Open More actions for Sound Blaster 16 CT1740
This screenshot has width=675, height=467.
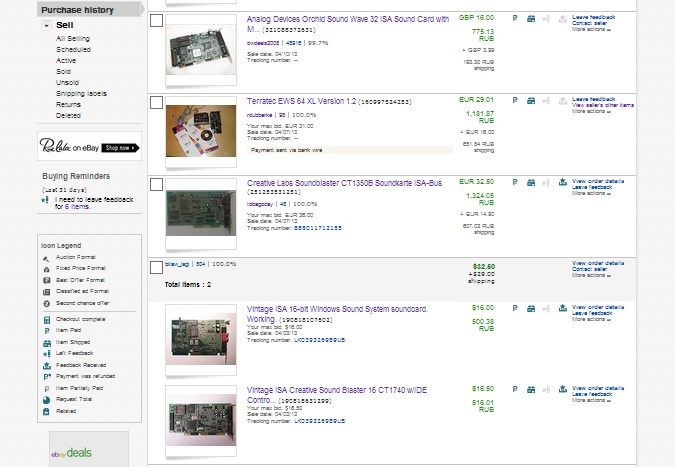(x=591, y=400)
